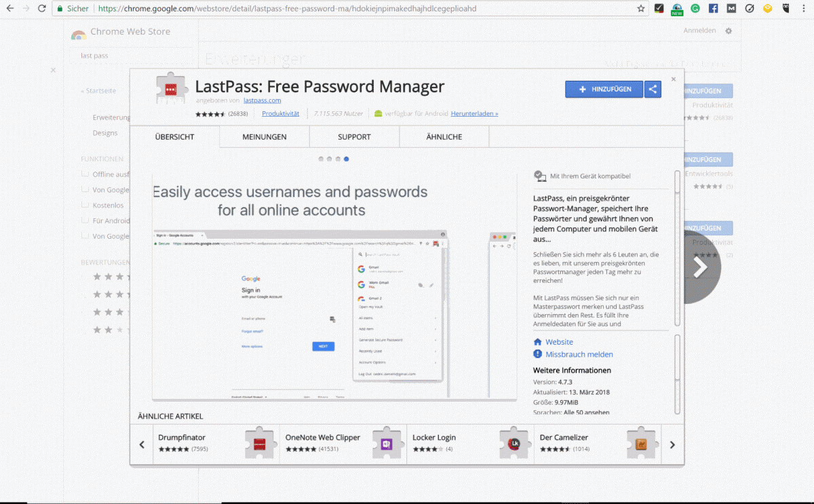
Task: Click the browser back arrow
Action: tap(9, 9)
